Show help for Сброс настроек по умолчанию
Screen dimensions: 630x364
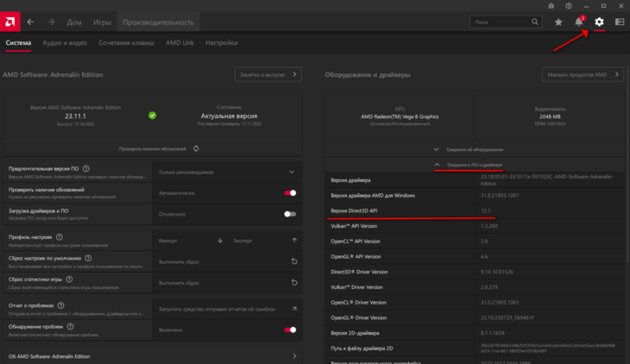click(88, 258)
